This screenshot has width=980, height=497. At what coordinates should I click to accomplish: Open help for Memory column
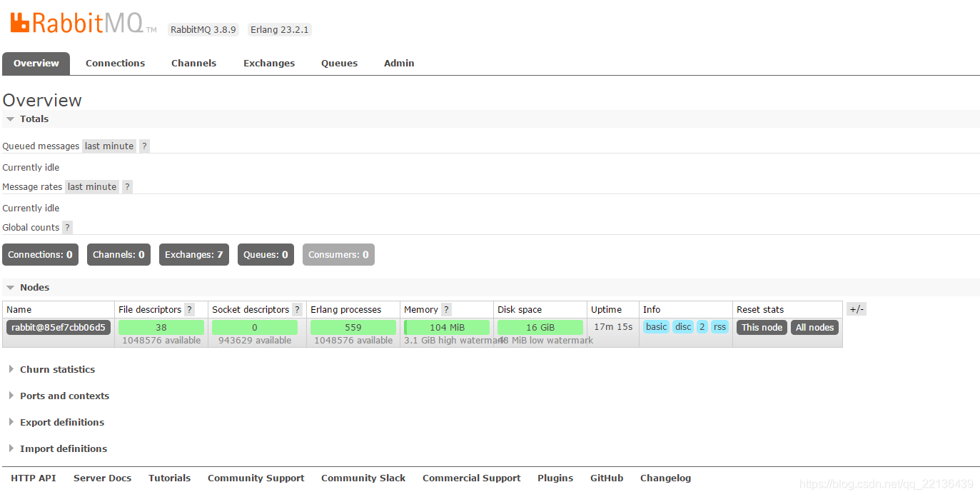[x=446, y=309]
